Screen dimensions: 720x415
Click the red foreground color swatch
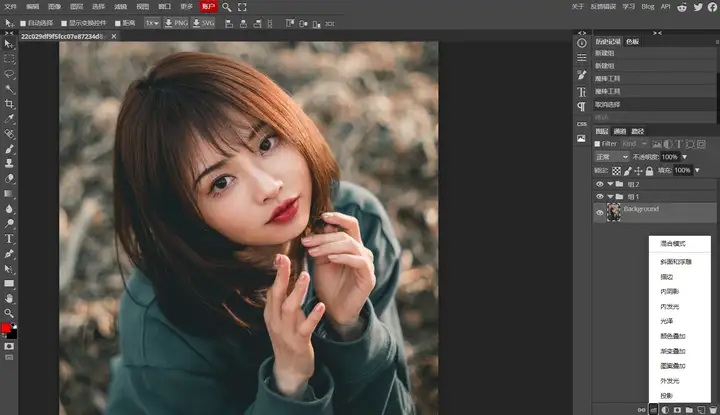click(x=6, y=329)
